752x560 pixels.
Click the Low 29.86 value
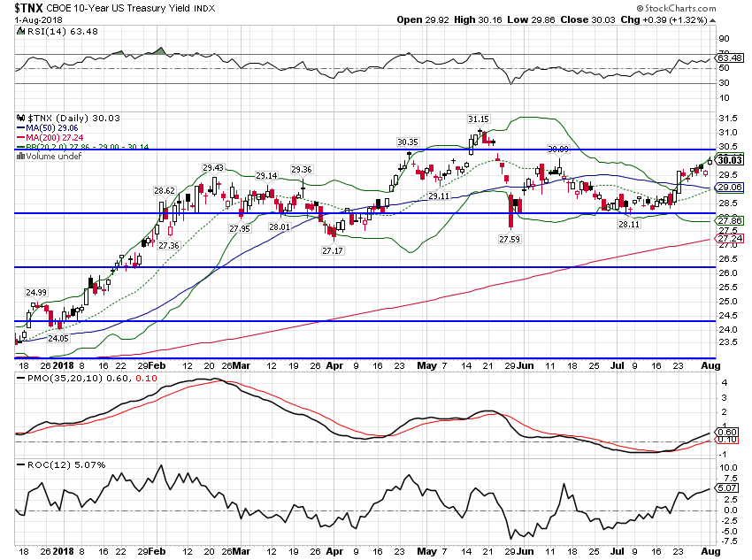531,20
